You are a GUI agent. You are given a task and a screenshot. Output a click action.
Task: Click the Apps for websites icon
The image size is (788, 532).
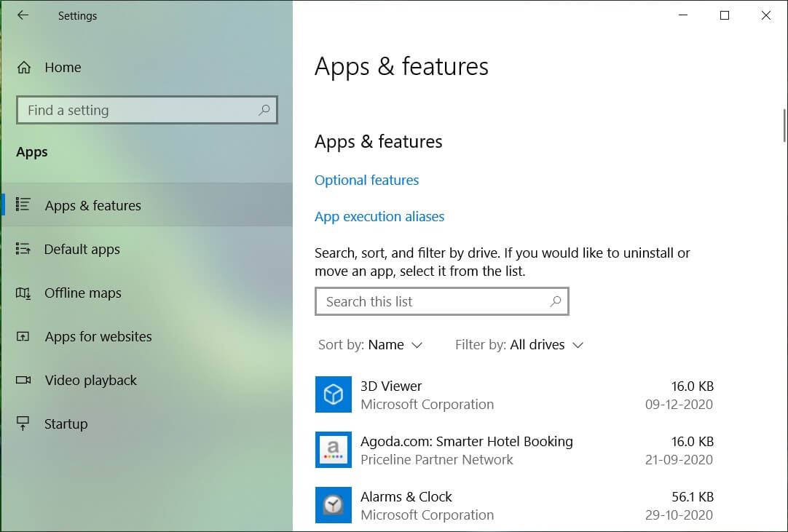pos(23,336)
